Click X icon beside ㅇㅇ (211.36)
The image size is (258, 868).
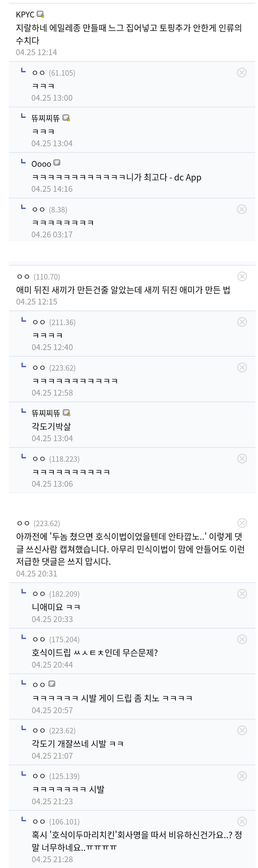[241, 322]
